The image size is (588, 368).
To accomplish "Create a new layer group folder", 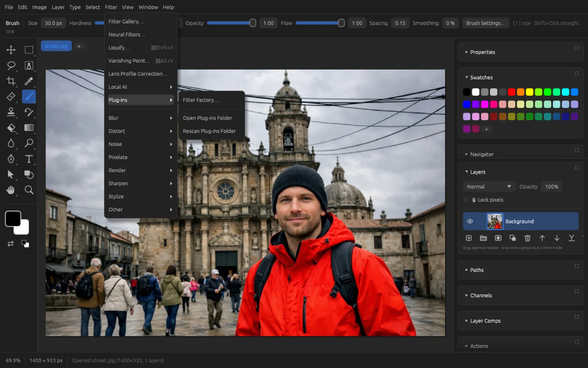I will point(483,238).
